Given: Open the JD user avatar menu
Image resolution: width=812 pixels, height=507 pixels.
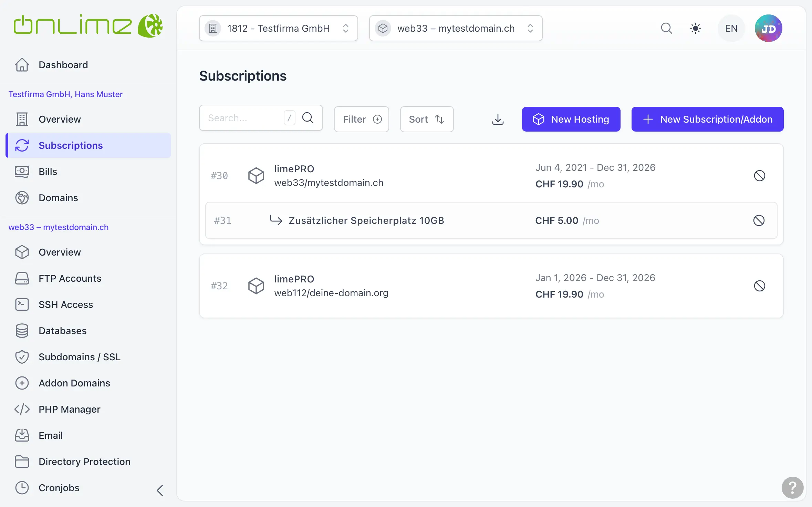Looking at the screenshot, I should point(768,28).
